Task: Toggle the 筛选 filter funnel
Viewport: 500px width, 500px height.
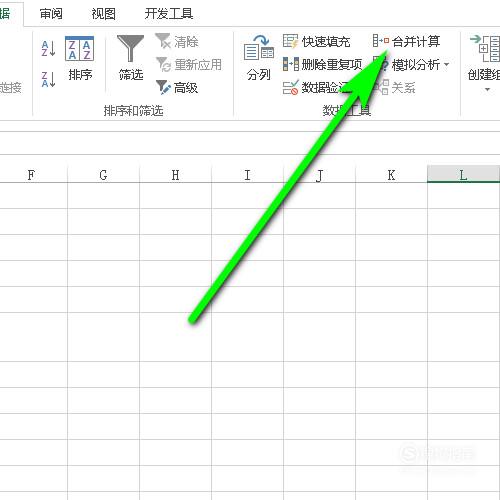Action: tap(131, 58)
